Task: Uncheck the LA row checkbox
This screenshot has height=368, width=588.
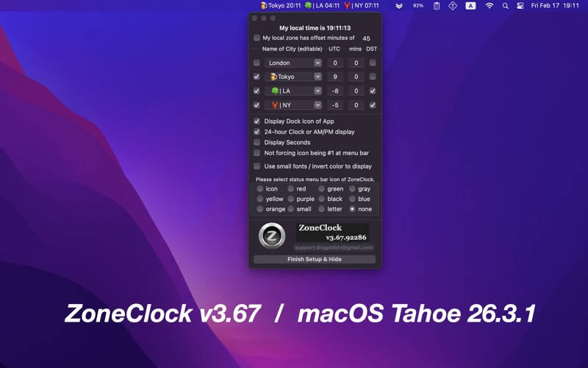Action: pyautogui.click(x=257, y=91)
